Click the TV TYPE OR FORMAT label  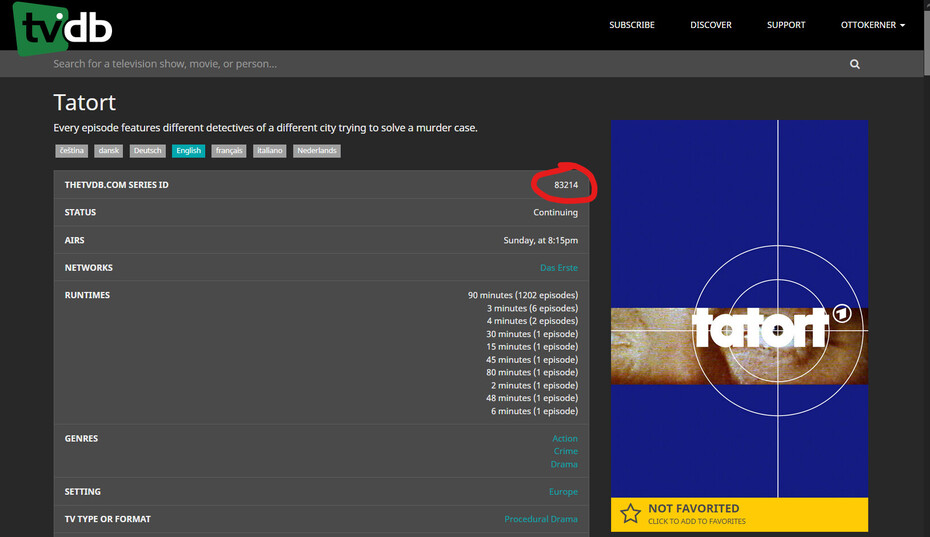click(x=107, y=519)
